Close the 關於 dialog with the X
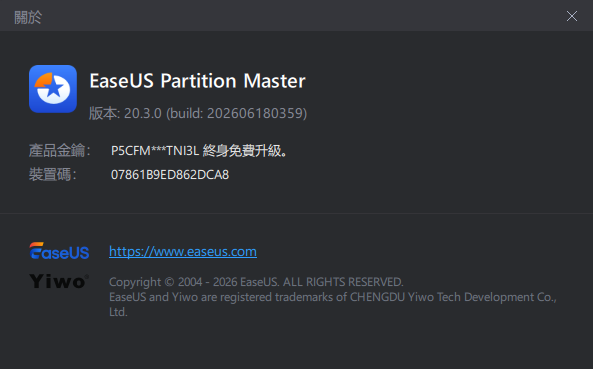 tap(571, 16)
